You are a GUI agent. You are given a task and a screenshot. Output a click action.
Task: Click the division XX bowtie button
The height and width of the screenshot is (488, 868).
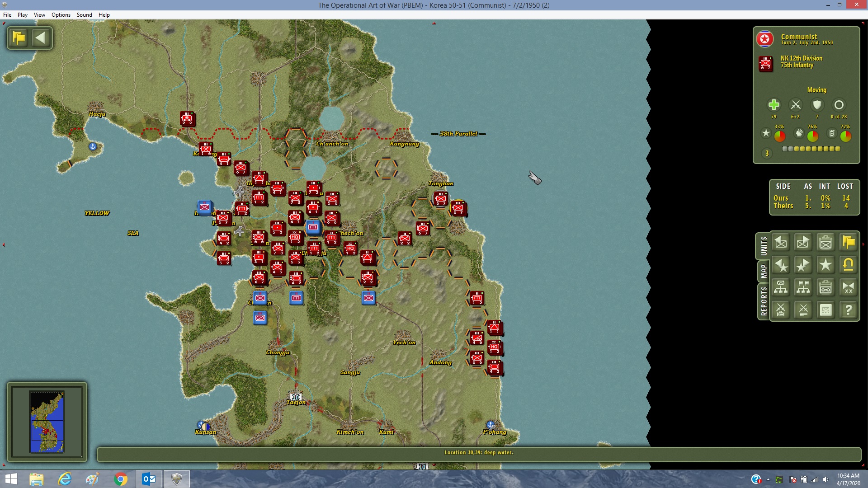[x=849, y=287]
